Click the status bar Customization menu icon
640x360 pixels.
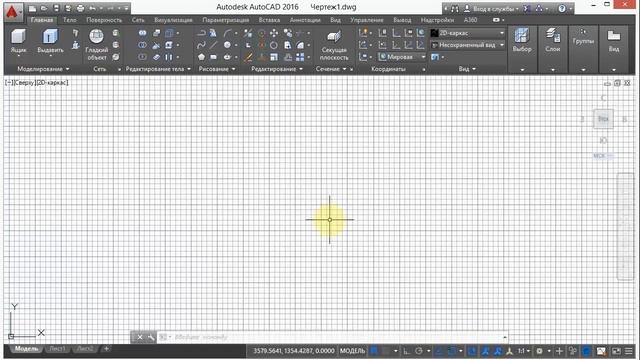(x=629, y=351)
